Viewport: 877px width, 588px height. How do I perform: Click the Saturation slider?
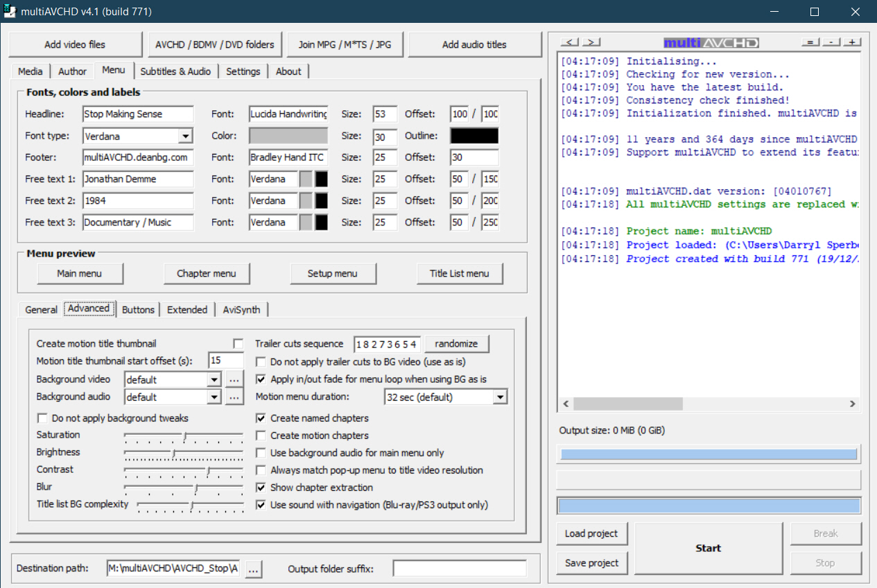184,435
